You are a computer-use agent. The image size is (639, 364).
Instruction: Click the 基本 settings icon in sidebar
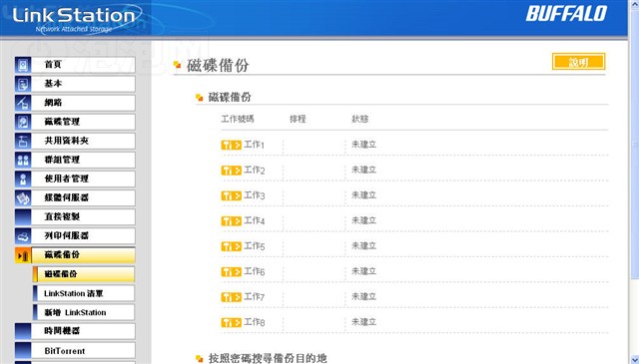click(x=23, y=84)
